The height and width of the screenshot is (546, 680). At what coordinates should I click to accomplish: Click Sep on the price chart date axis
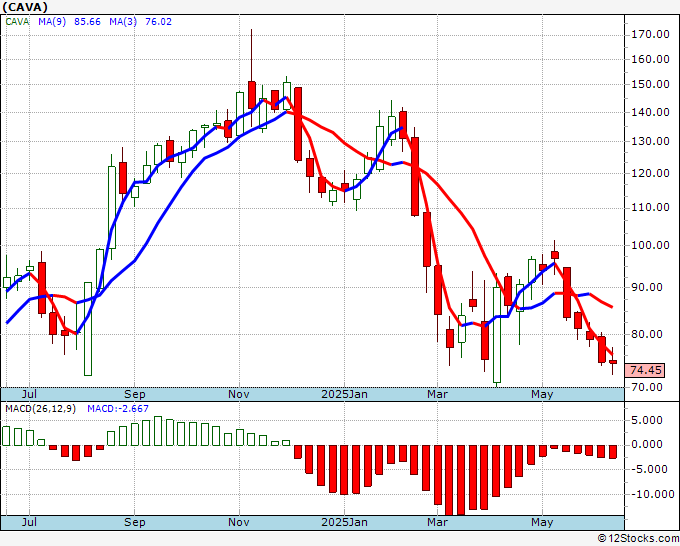[x=134, y=394]
